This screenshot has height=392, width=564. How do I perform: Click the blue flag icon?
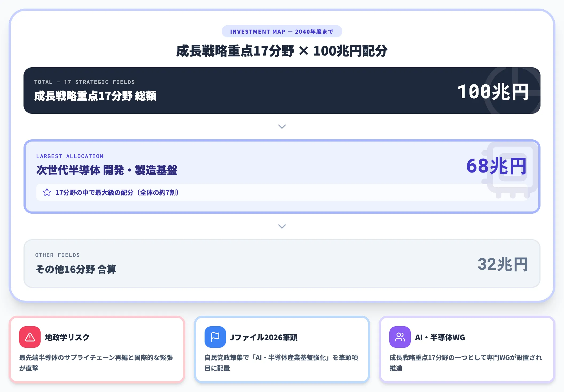pyautogui.click(x=215, y=337)
